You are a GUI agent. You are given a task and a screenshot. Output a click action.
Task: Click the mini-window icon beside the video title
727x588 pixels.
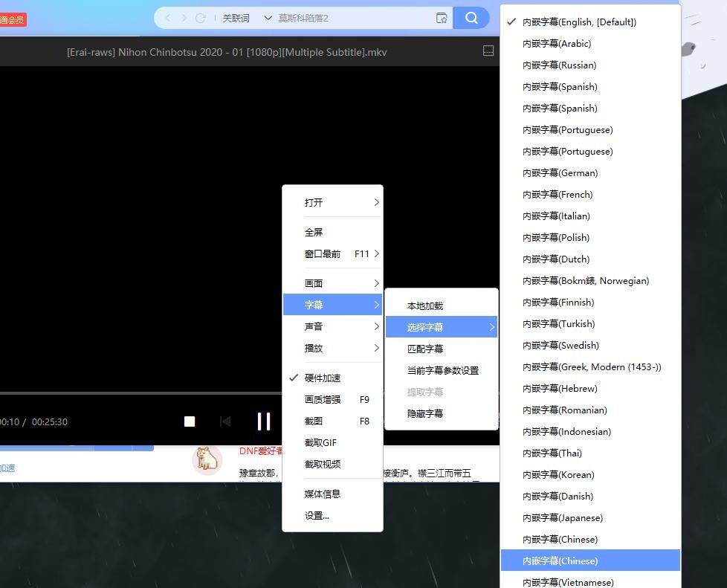tap(488, 51)
